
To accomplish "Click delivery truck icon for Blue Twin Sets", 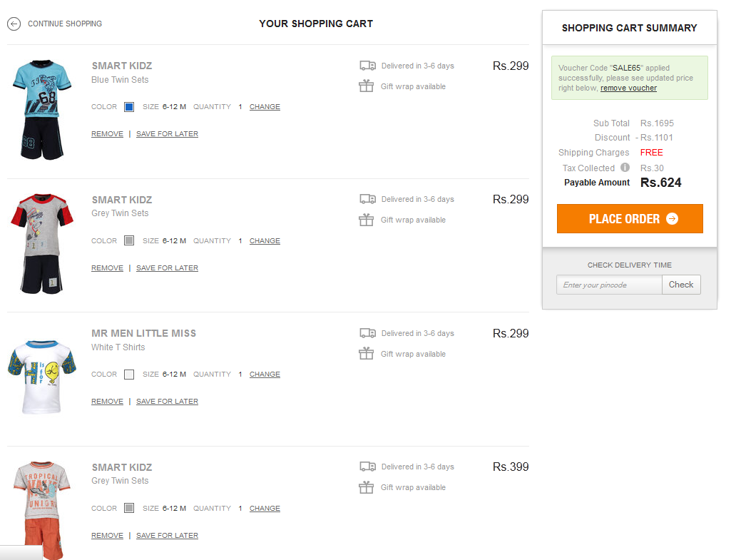I will coord(367,66).
